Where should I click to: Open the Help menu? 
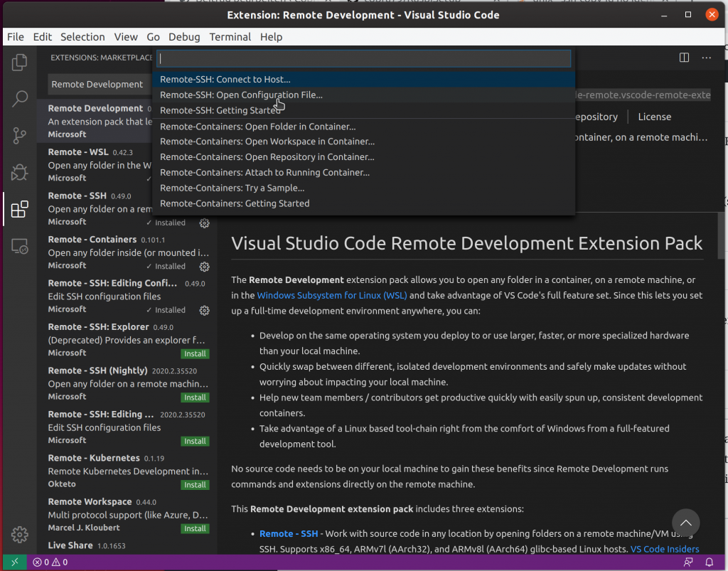click(x=271, y=37)
